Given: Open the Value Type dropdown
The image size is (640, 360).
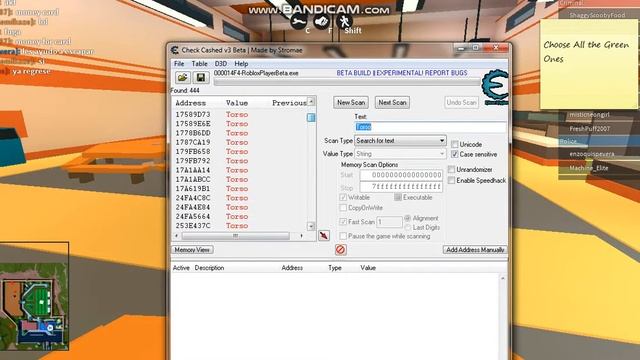Looking at the screenshot, I should pyautogui.click(x=400, y=154).
